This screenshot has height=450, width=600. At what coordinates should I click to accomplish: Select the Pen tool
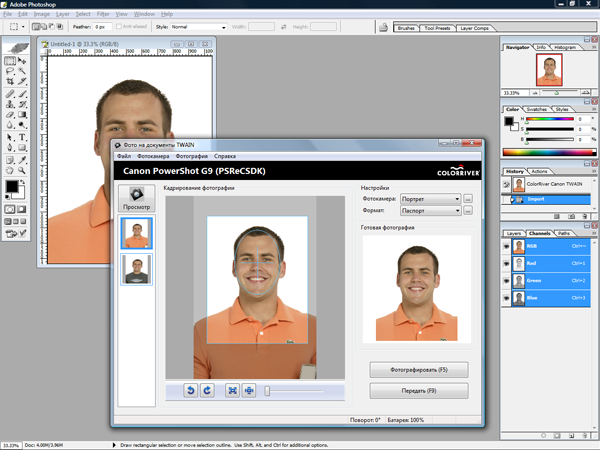[10, 148]
